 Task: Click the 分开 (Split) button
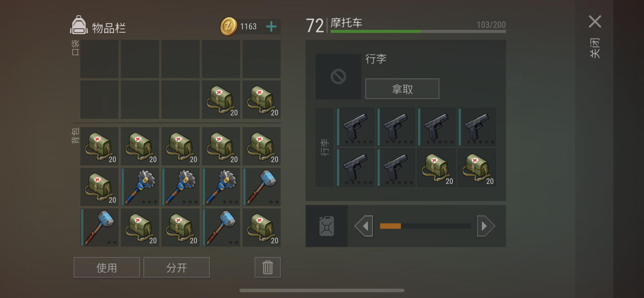click(x=176, y=267)
